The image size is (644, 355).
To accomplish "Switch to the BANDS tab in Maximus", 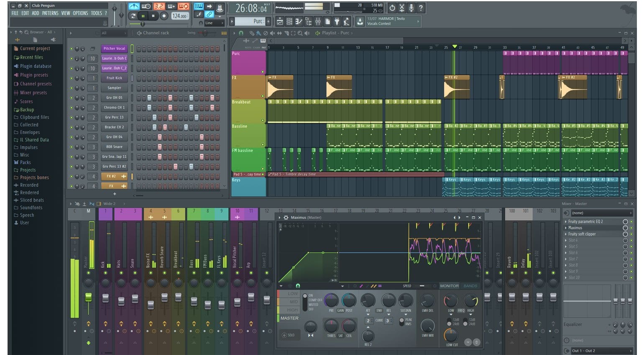I will [x=470, y=286].
